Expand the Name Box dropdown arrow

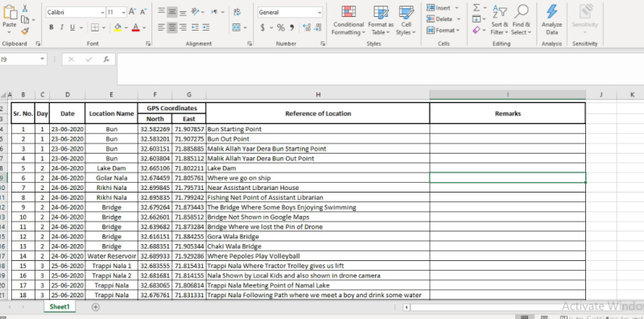[42, 59]
